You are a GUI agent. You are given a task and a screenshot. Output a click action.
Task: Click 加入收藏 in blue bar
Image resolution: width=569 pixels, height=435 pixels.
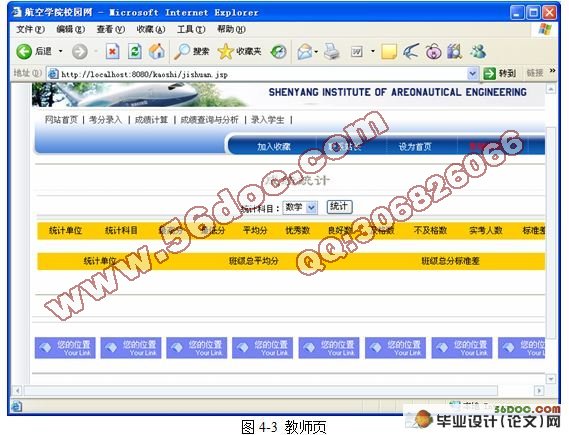click(274, 147)
